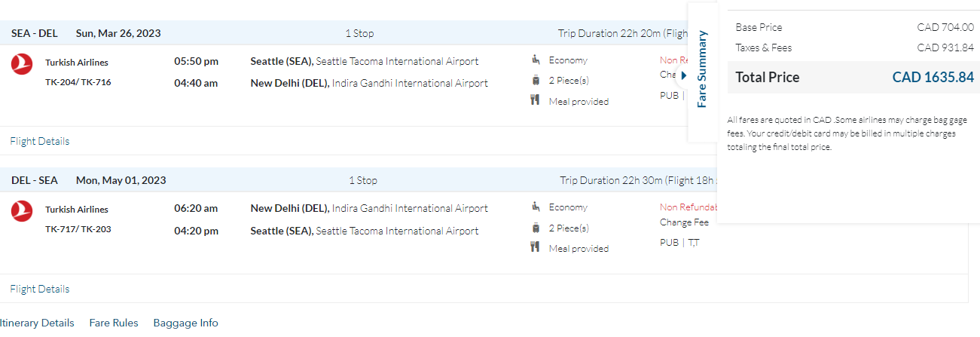This screenshot has width=980, height=337.
Task: Click the TK-204/ TK-716 flight number
Action: [78, 82]
